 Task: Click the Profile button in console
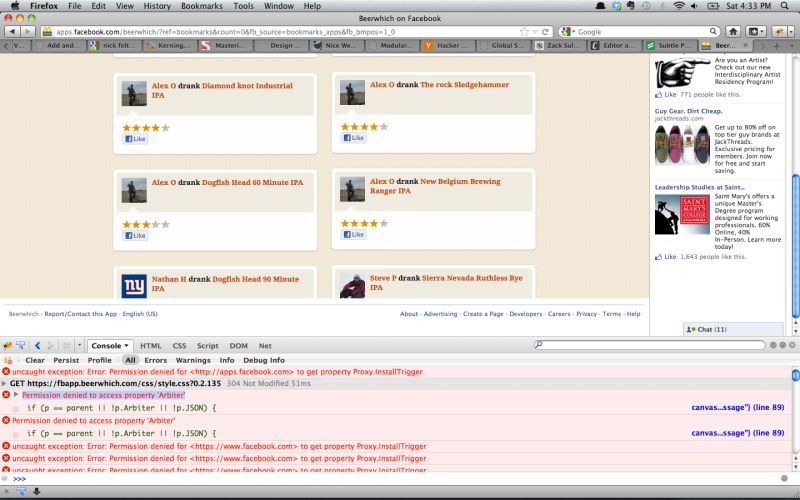pyautogui.click(x=99, y=360)
